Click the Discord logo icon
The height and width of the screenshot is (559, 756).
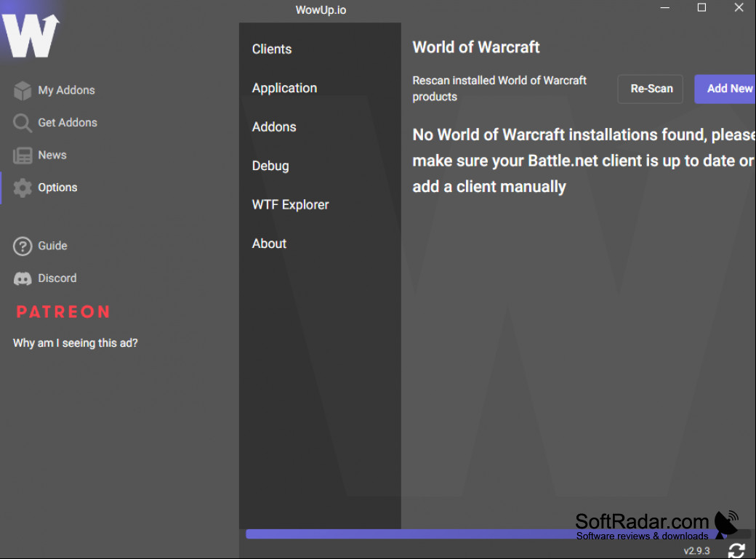[23, 278]
